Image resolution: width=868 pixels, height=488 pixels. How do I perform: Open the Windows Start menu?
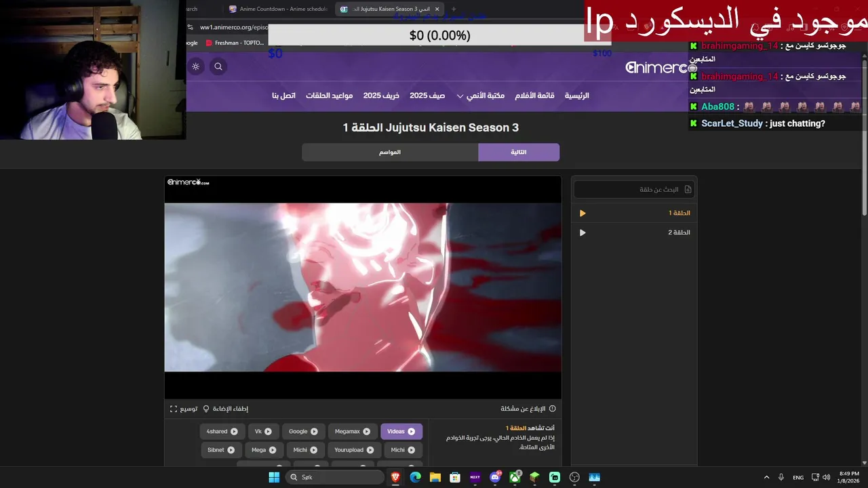pyautogui.click(x=274, y=477)
